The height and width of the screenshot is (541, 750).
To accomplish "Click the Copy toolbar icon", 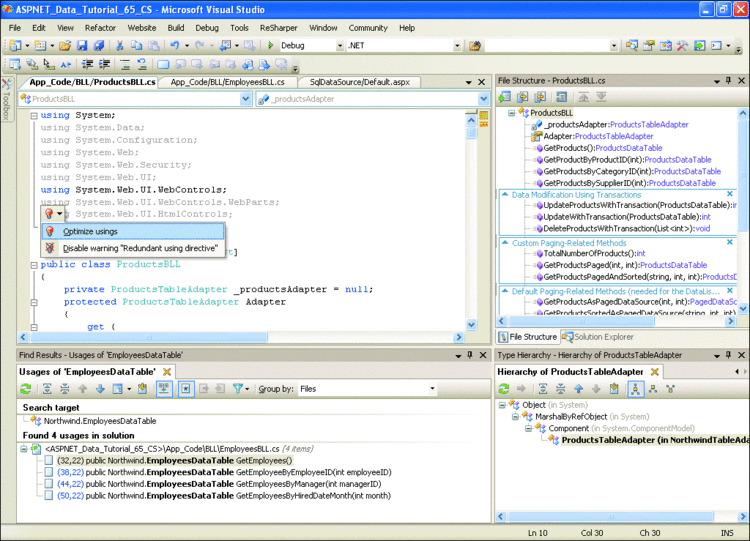I will point(137,45).
